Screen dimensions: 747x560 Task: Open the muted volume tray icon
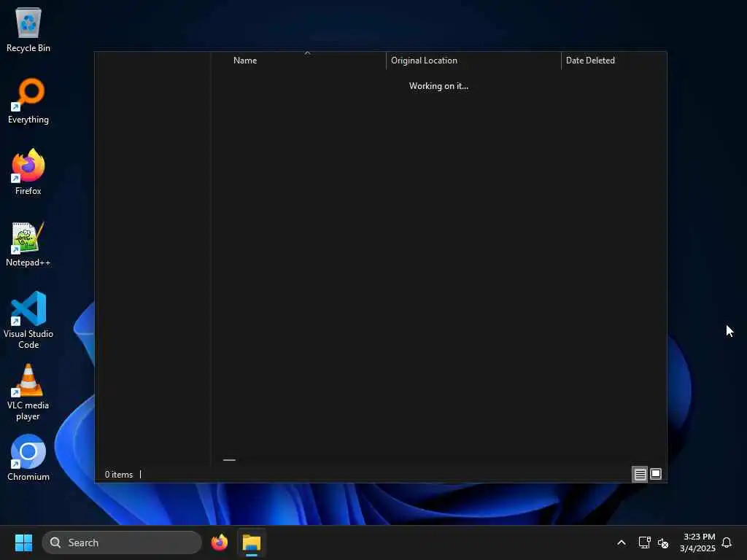tap(662, 542)
